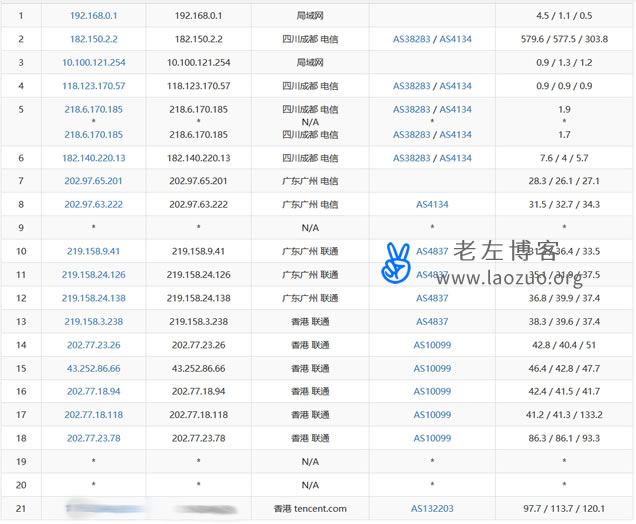The image size is (636, 524).
Task: Select latency 97.7 / 113.7 / 120.1
Action: pos(564,509)
